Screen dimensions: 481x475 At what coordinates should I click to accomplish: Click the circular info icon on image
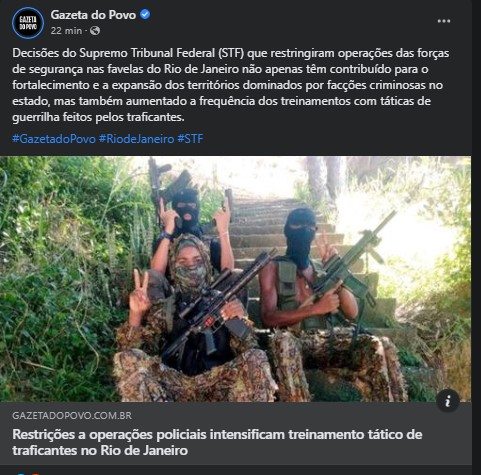(448, 401)
